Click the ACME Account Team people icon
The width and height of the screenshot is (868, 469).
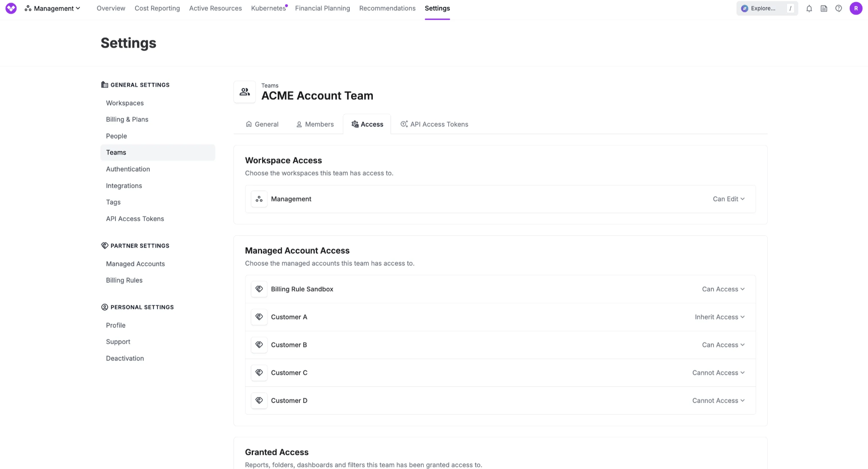(245, 92)
